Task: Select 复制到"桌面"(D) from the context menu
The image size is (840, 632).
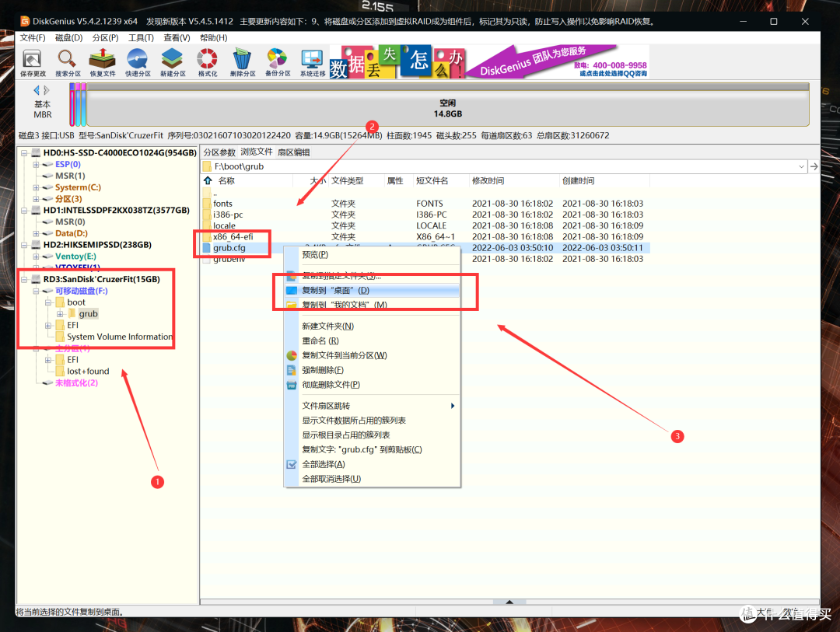Action: coord(335,290)
